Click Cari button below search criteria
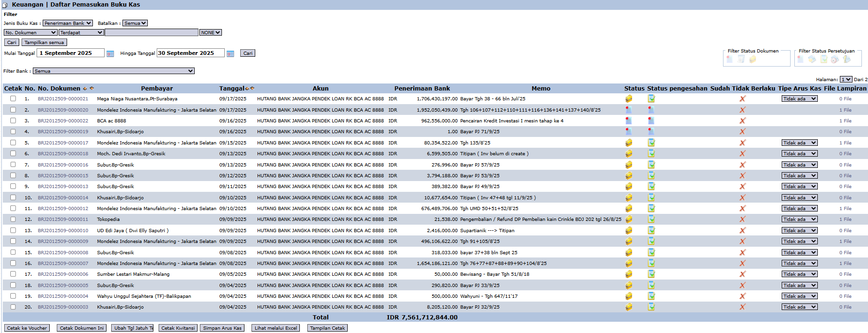The image size is (868, 333). 12,42
